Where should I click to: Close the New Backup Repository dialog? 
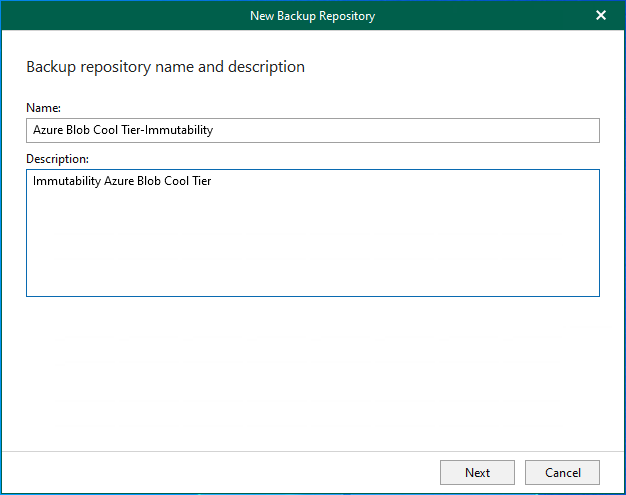601,15
